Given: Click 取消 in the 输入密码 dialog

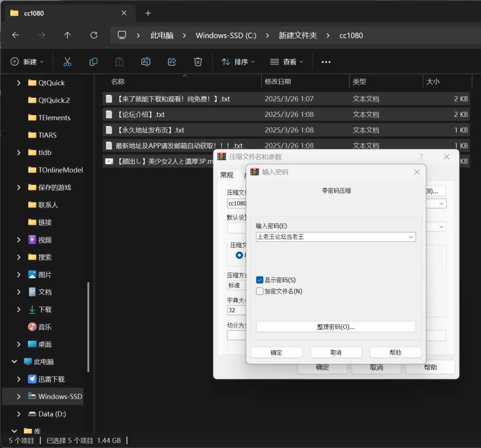Looking at the screenshot, I should pyautogui.click(x=336, y=353).
